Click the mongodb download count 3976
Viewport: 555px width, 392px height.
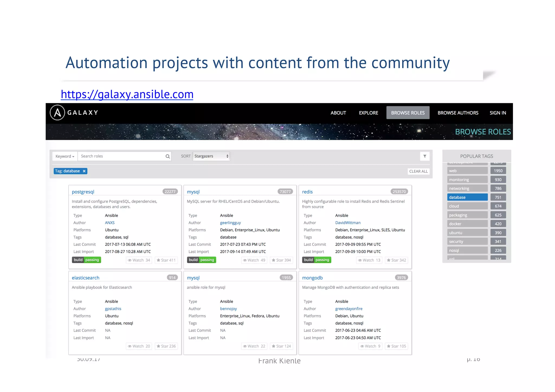pos(401,277)
